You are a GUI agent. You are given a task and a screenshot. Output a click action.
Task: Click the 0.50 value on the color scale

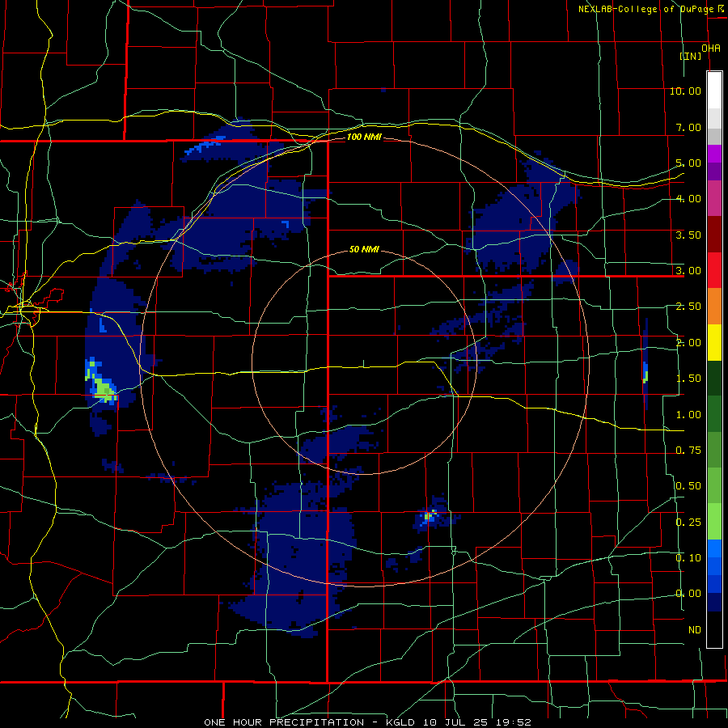point(688,486)
